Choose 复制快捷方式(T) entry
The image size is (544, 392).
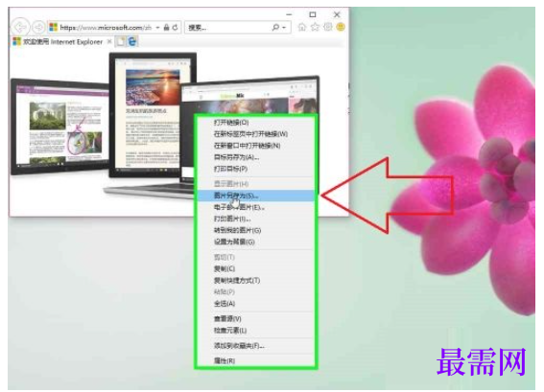(255, 281)
